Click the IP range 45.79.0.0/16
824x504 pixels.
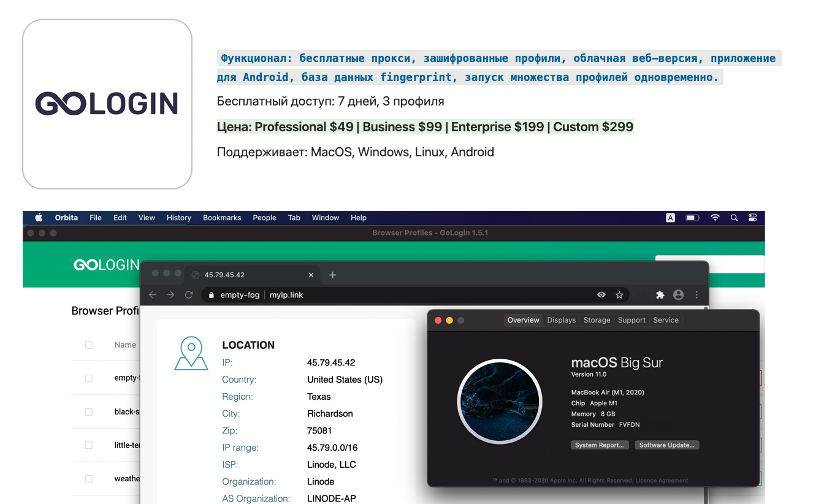click(x=332, y=448)
